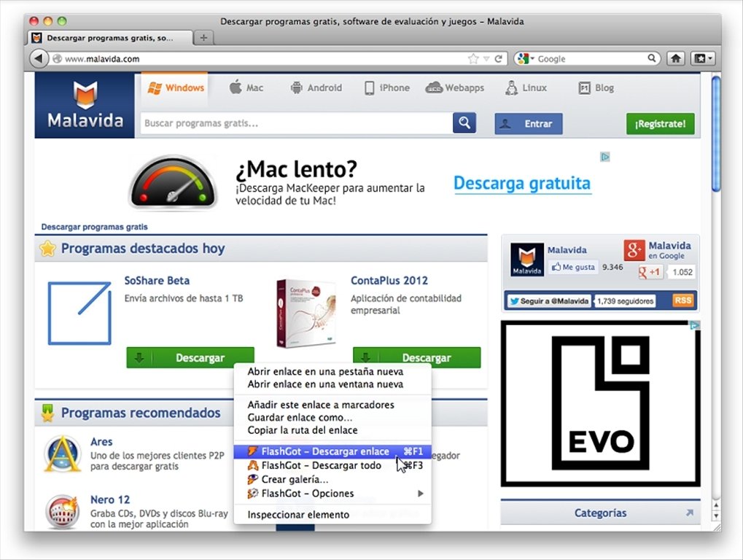Click the ContaPlus 2012 box image
The image size is (743, 560).
[306, 314]
